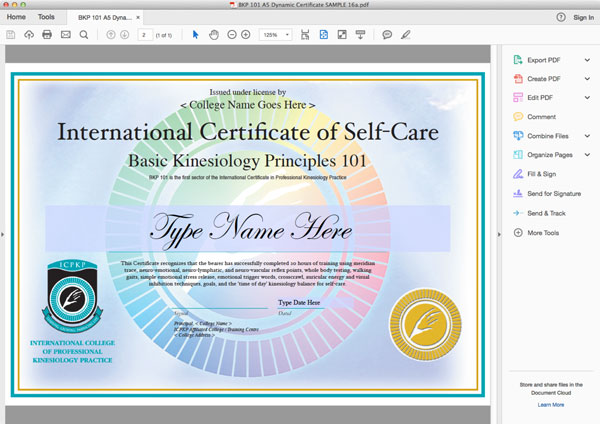Click the International Certificate of Self-Care title
600x424 pixels.
click(248, 132)
